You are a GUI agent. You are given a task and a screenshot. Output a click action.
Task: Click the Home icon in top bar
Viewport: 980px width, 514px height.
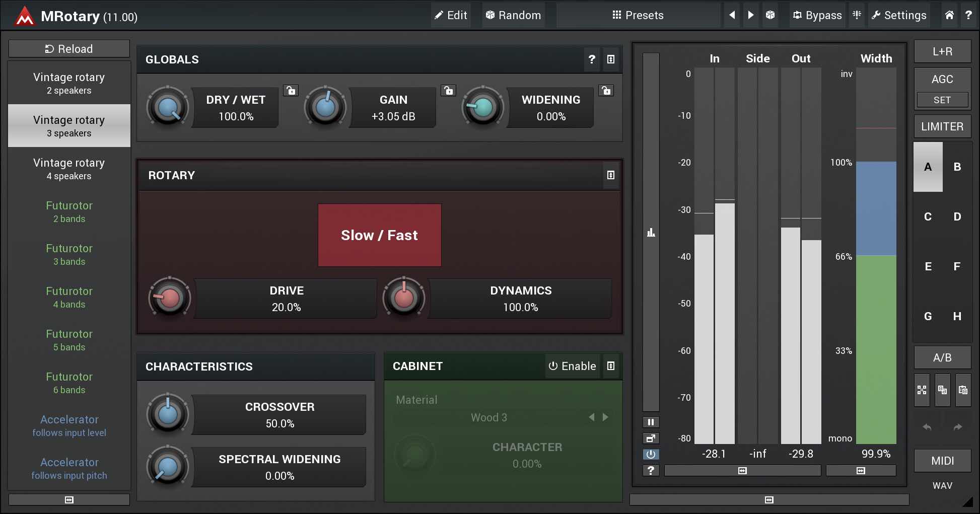click(949, 15)
